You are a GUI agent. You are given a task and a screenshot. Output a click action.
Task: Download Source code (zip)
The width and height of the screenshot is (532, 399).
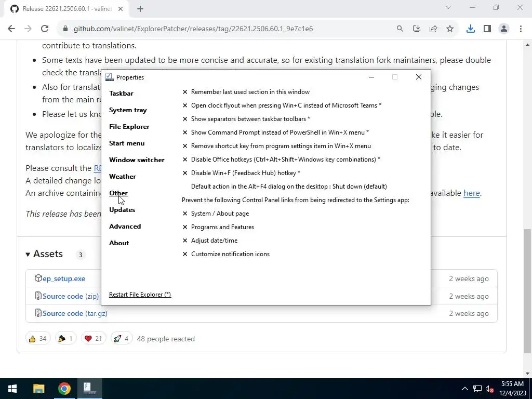coord(71,296)
